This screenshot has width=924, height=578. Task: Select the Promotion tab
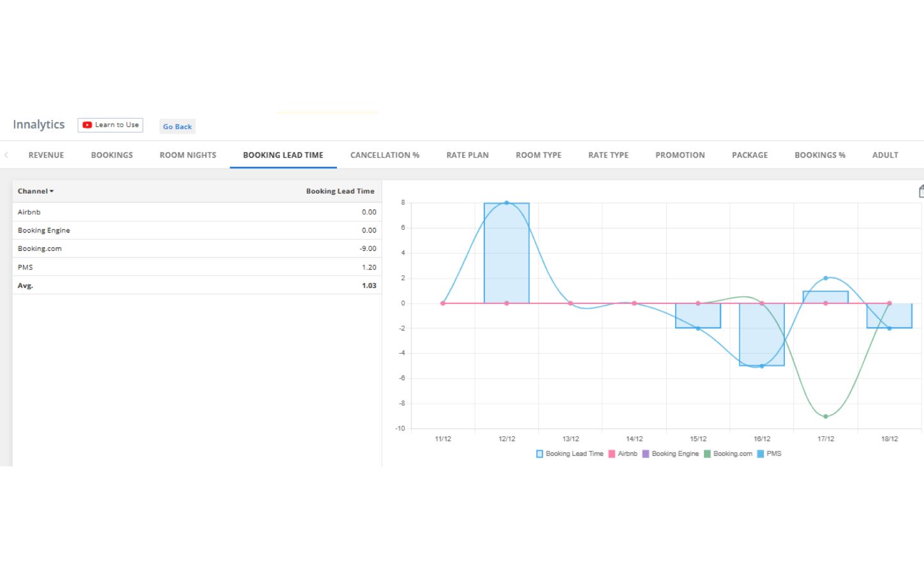point(680,155)
